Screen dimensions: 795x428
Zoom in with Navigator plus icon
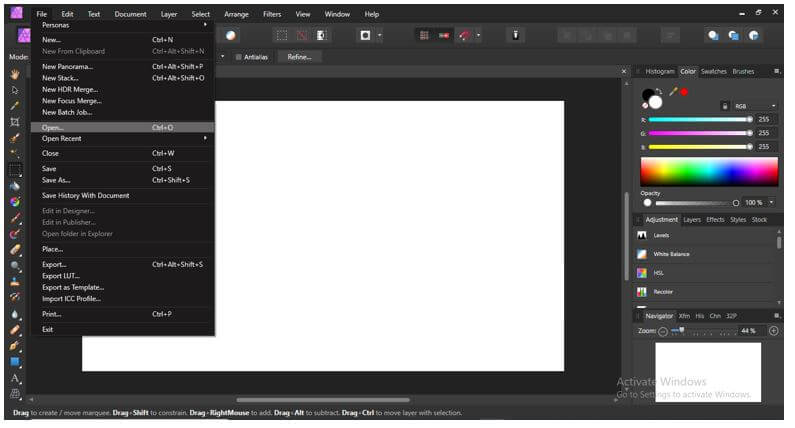click(773, 331)
